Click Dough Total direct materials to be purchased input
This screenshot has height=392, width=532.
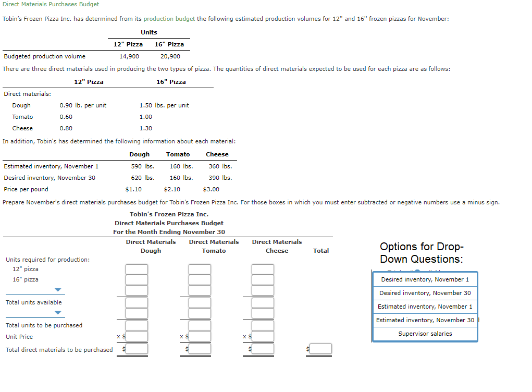pyautogui.click(x=137, y=349)
